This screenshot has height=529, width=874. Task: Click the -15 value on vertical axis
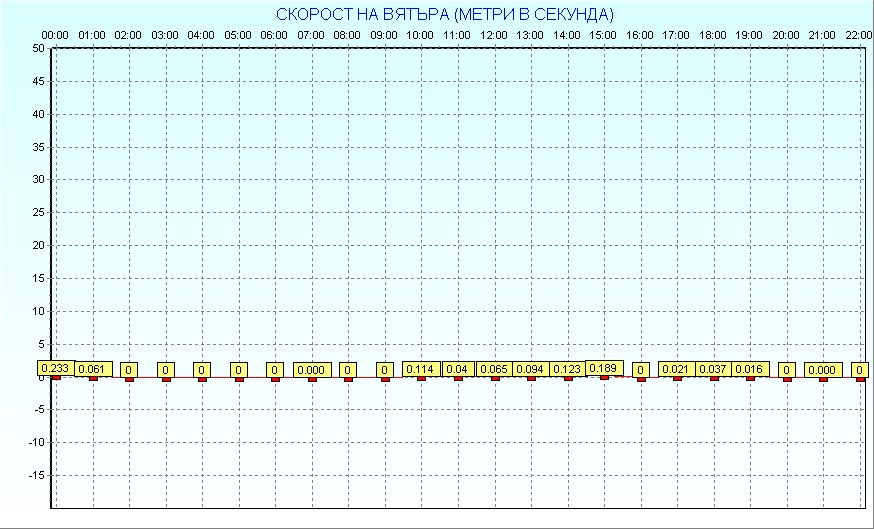[35, 475]
